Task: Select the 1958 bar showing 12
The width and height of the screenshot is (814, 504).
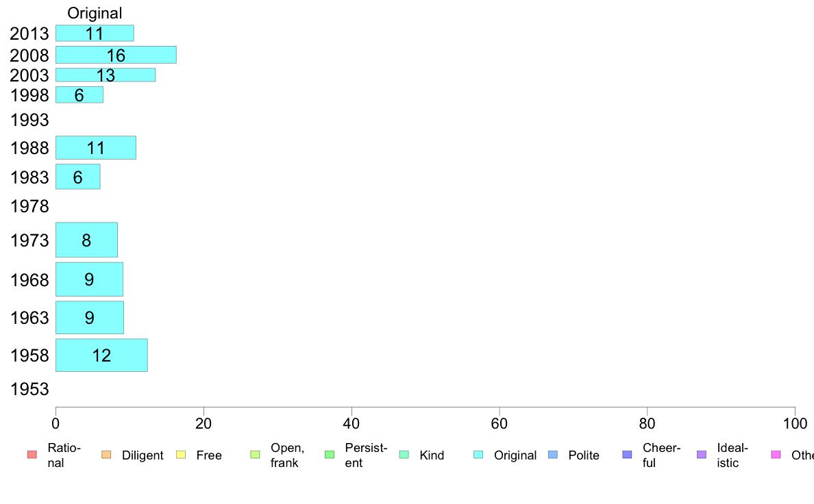Action: point(101,355)
